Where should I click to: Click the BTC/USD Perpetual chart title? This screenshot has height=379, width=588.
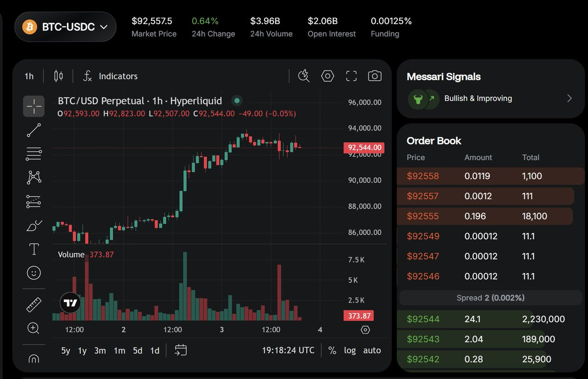[x=140, y=101]
